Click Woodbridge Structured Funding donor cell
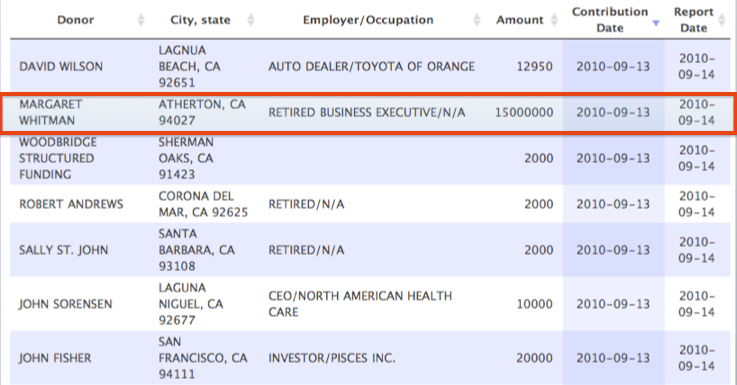Screen dimensions: 737x385 pyautogui.click(x=57, y=158)
